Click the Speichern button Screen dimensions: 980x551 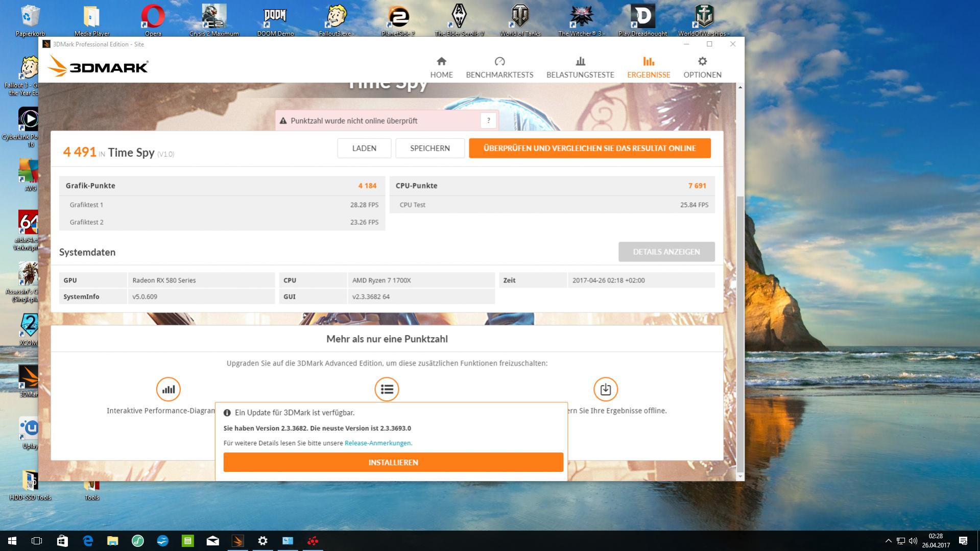tap(430, 148)
